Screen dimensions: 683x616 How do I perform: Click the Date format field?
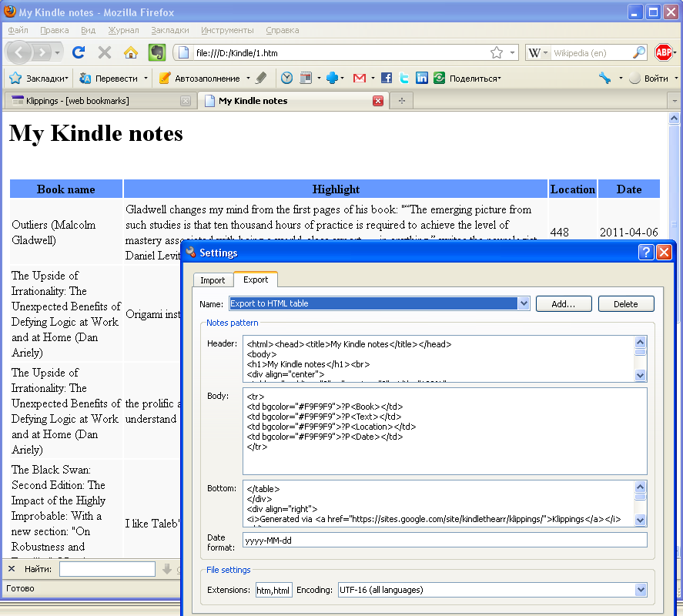click(445, 541)
